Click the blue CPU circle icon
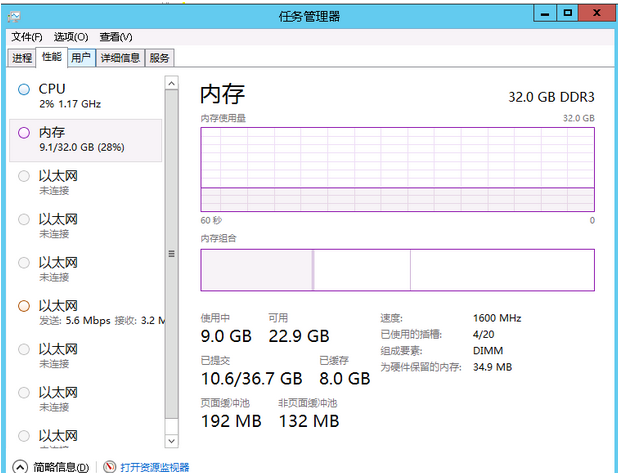 (24, 90)
